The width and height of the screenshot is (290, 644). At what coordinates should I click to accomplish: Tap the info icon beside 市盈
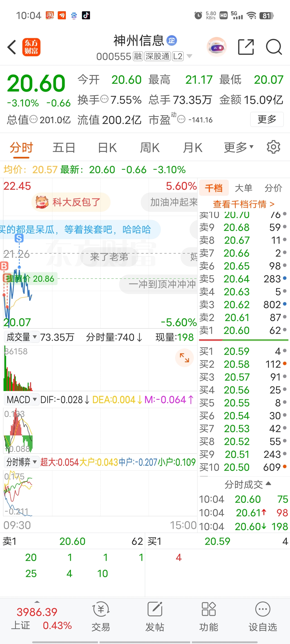click(181, 119)
